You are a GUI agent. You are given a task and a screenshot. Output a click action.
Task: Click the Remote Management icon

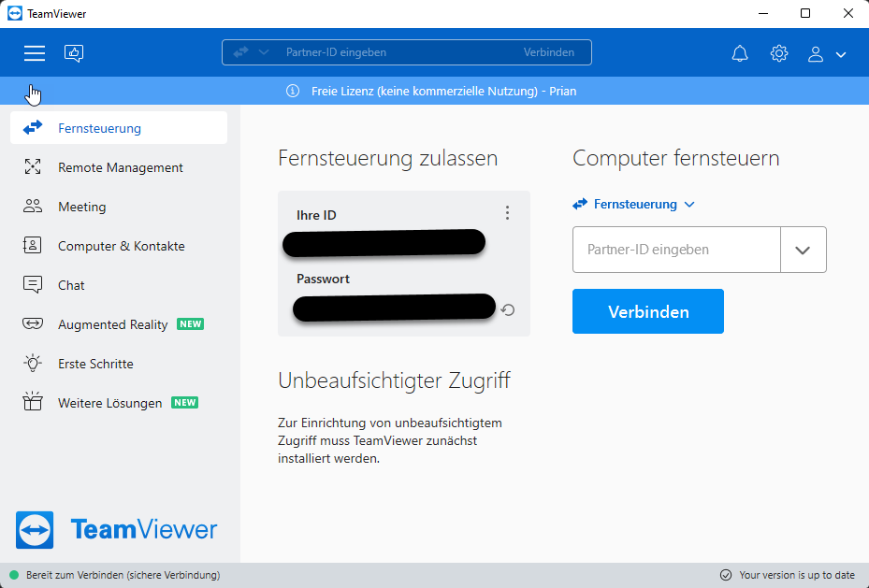pyautogui.click(x=33, y=166)
